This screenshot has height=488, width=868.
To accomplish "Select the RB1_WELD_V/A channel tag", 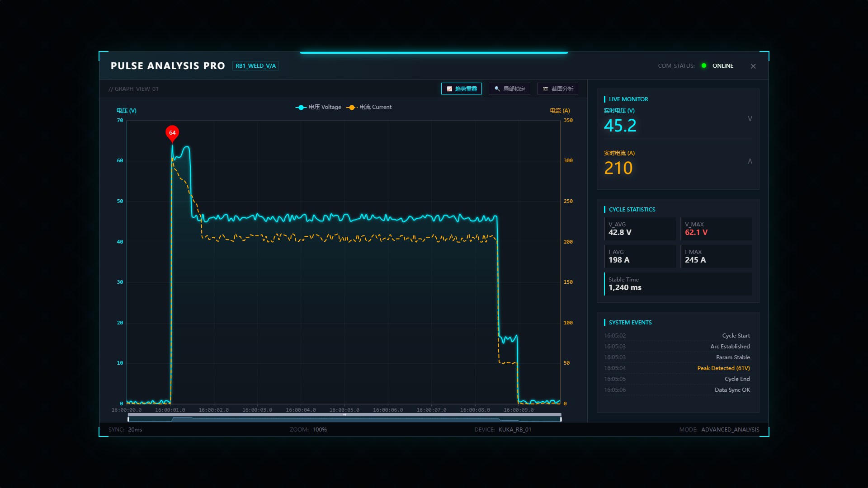I will pyautogui.click(x=255, y=66).
